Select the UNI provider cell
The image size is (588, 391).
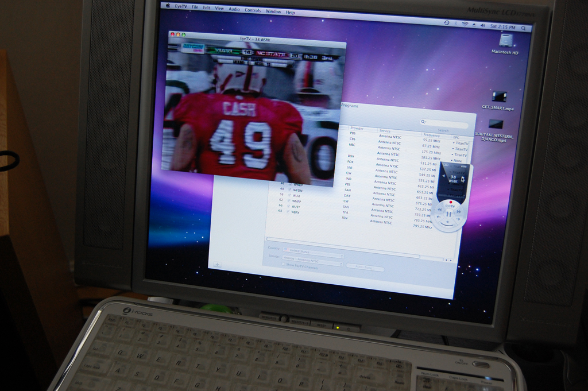pyautogui.click(x=350, y=167)
